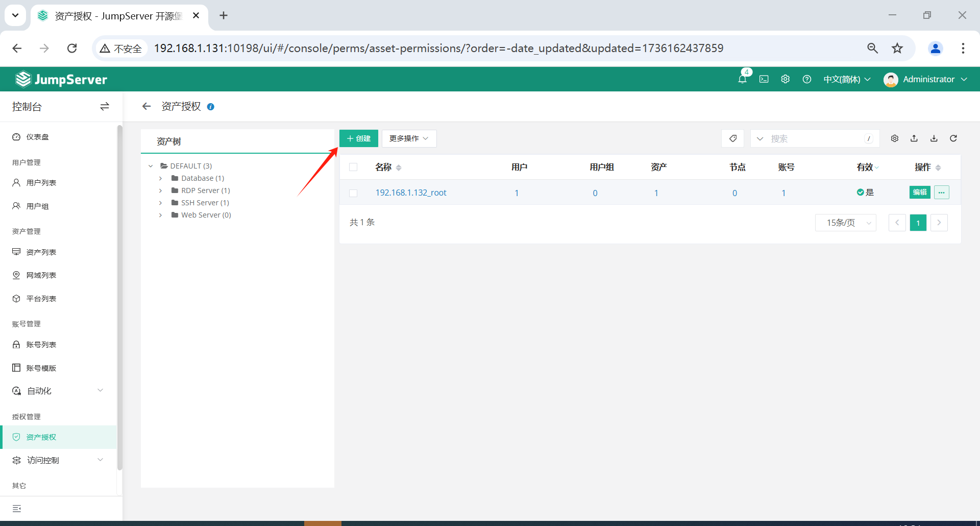Open browser zoom magnifier icon
Image resolution: width=980 pixels, height=526 pixels.
click(873, 48)
